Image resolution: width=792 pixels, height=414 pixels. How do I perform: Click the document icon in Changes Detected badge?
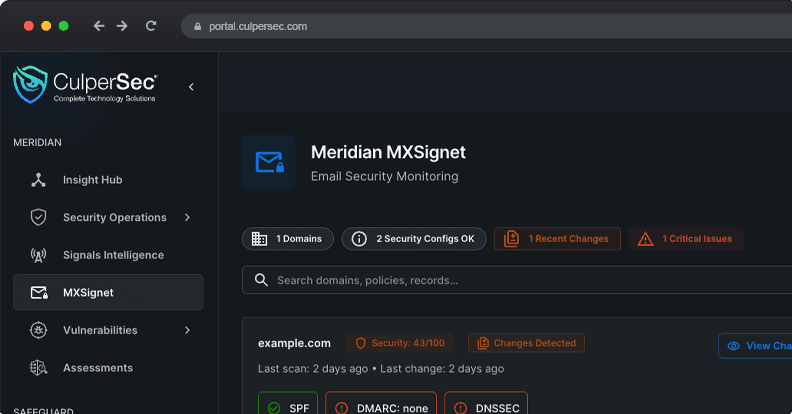click(483, 343)
